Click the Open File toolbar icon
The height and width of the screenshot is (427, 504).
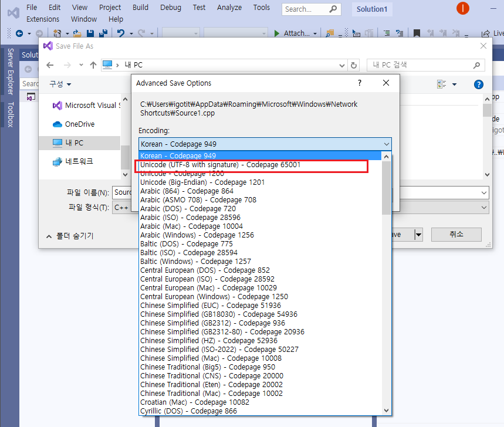77,33
